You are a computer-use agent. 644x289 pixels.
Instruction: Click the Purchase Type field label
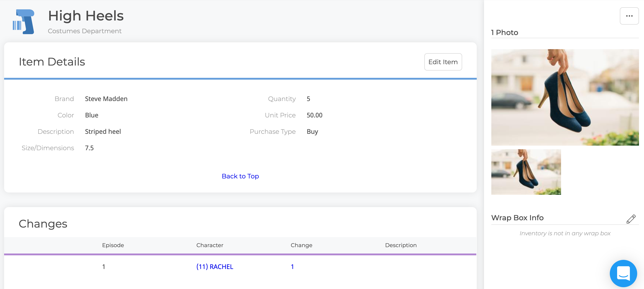point(273,132)
